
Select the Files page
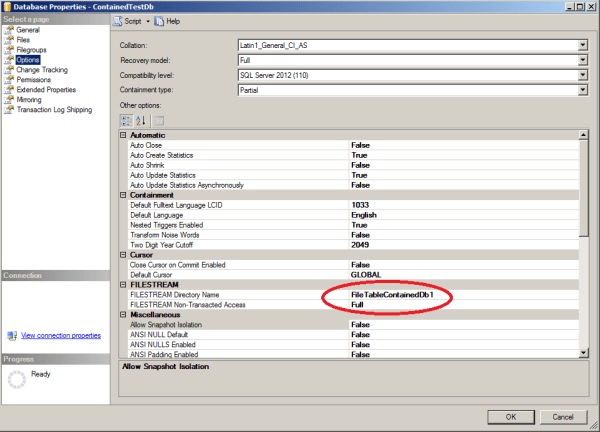(x=23, y=40)
